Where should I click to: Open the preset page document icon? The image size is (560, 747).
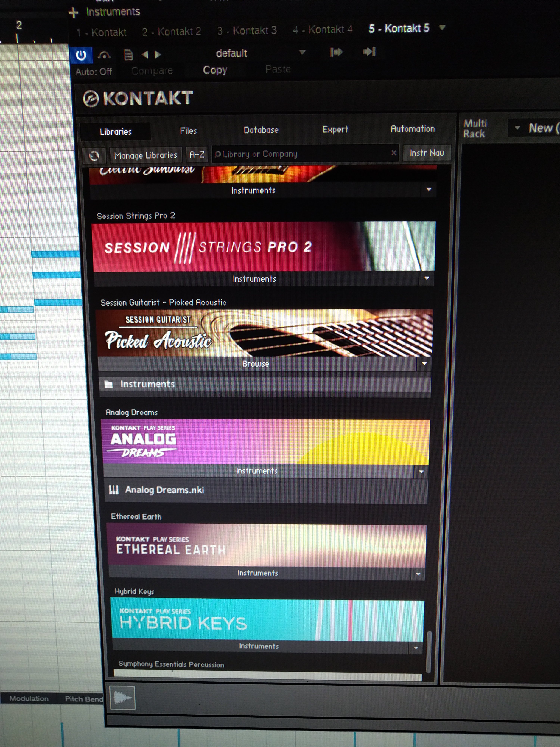click(128, 55)
